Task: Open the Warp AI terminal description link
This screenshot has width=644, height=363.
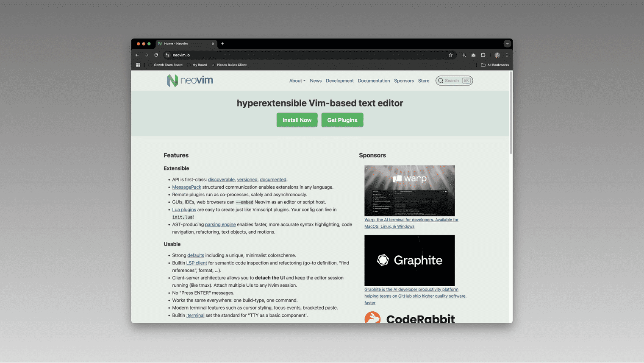Action: pos(411,223)
